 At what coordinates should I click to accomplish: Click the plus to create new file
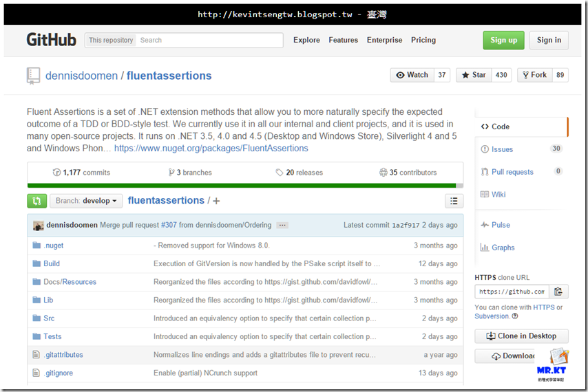[x=216, y=201]
